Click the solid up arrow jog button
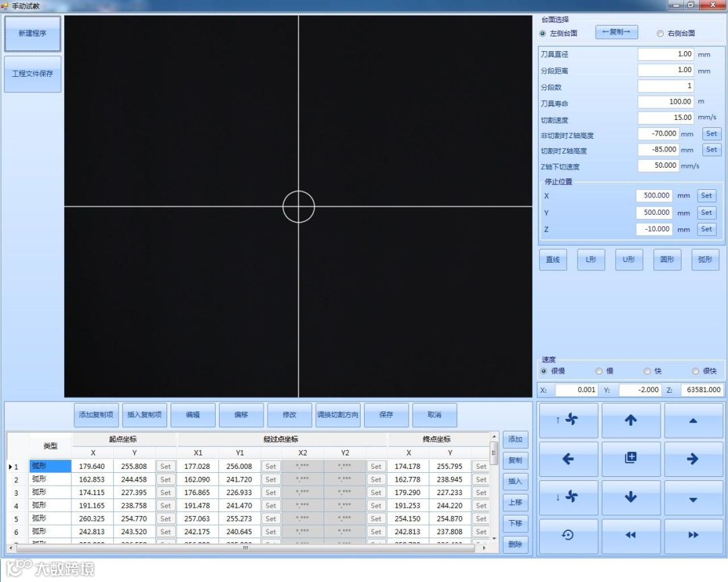The height and width of the screenshot is (582, 728). click(630, 420)
